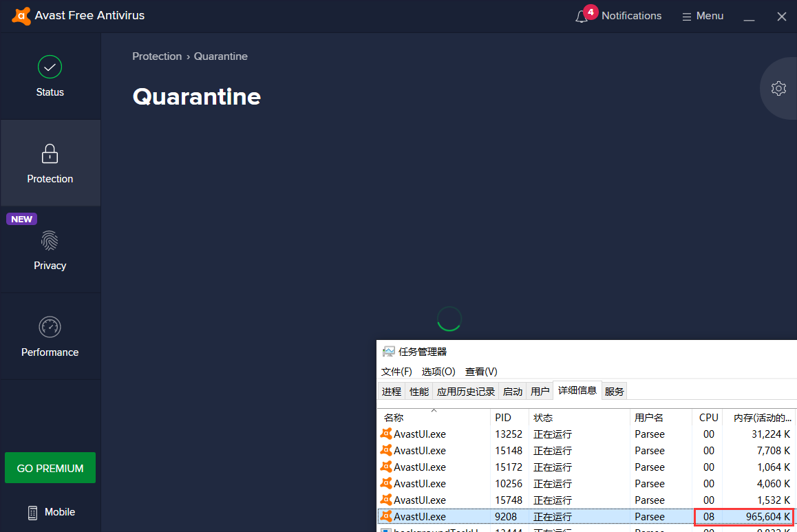Viewport: 797px width, 532px height.
Task: Sort by the 状态 column header
Action: pyautogui.click(x=580, y=418)
